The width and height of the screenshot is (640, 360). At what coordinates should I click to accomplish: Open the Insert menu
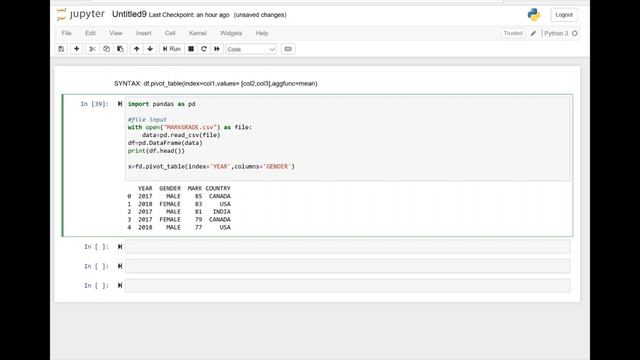[x=144, y=33]
